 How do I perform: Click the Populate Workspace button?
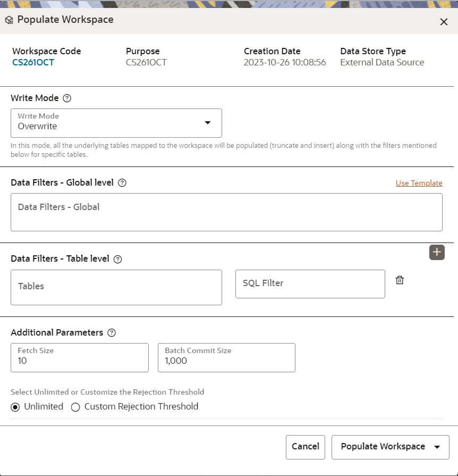(382, 447)
